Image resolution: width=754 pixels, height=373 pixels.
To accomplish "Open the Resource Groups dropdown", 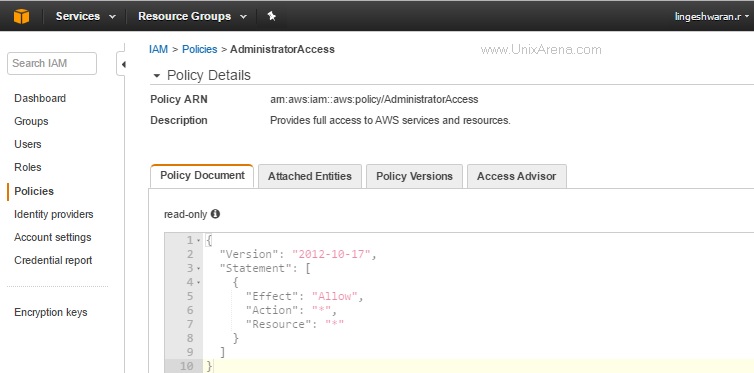I will coord(192,16).
